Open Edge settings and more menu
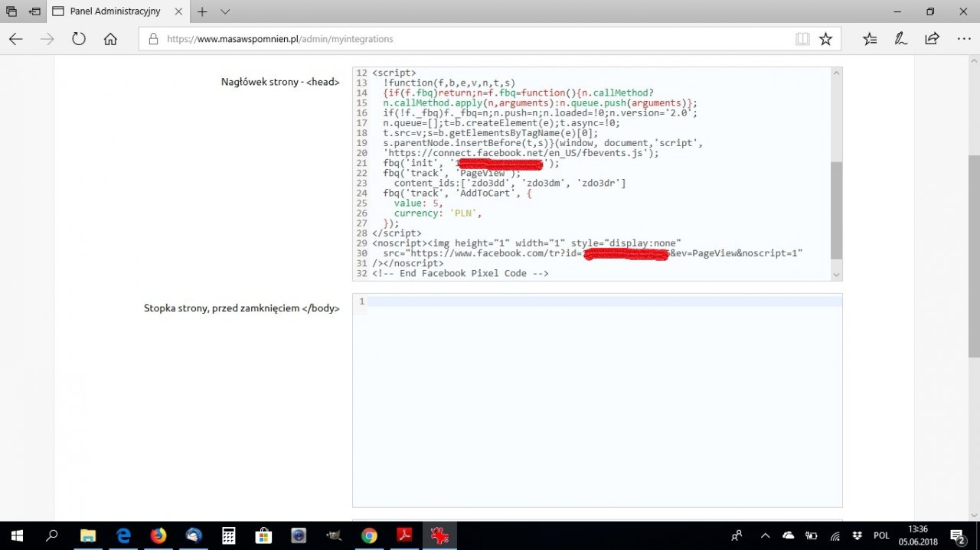Screen dimensions: 980x550 (963, 39)
